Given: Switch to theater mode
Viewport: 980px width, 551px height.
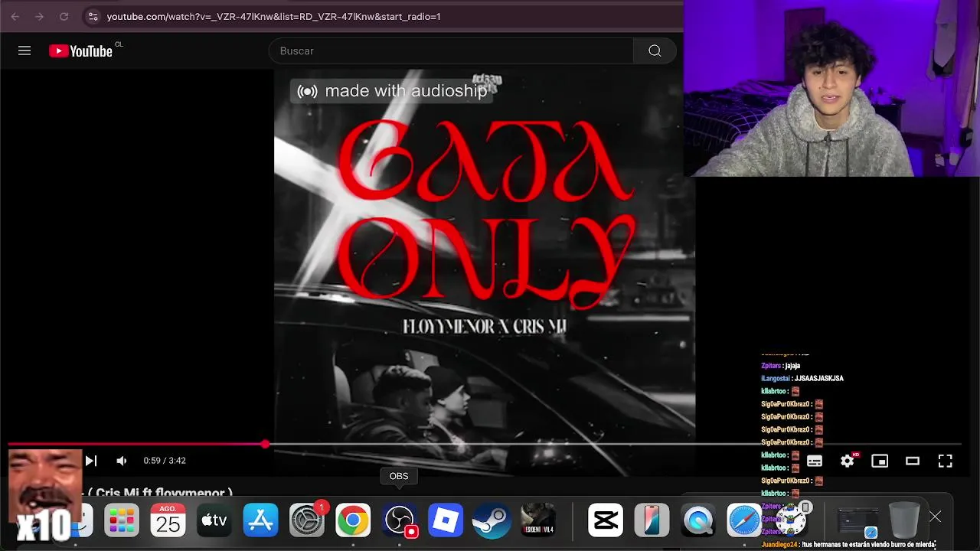Looking at the screenshot, I should 913,461.
